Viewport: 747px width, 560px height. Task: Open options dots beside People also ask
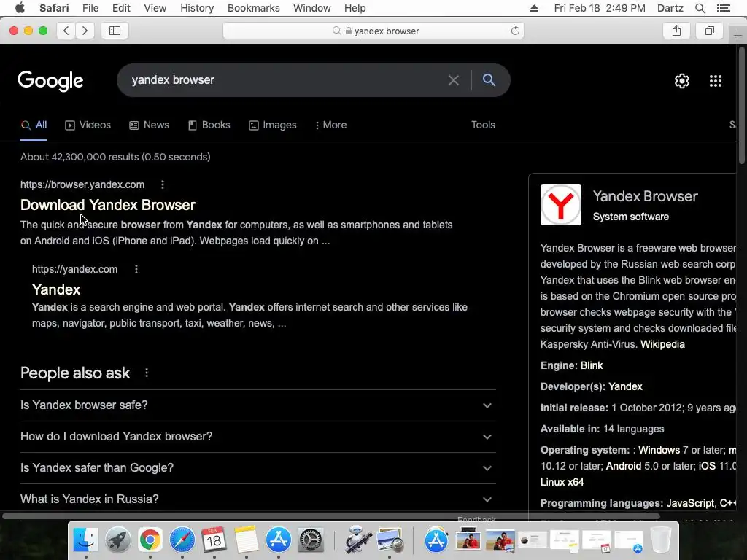(147, 373)
